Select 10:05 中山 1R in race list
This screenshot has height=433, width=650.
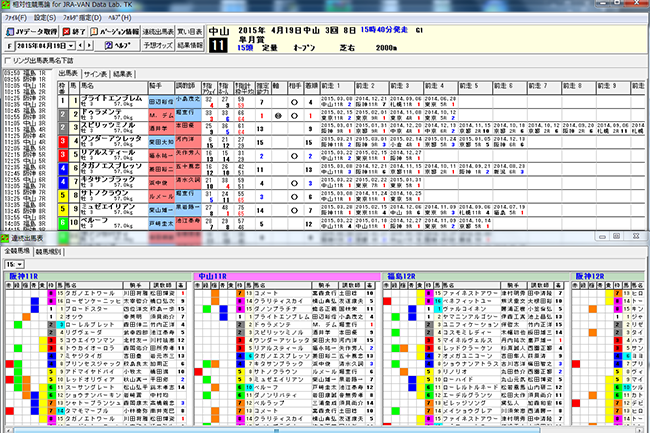[x=25, y=86]
